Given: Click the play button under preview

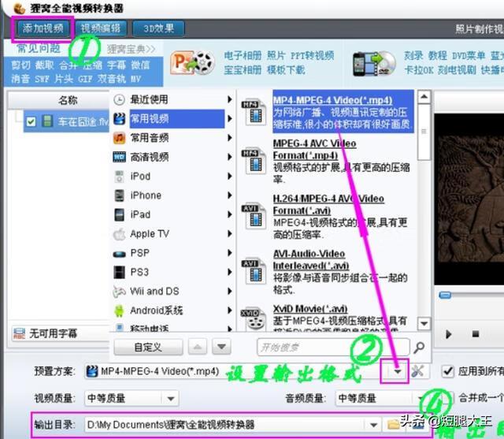Looking at the screenshot, I should (x=449, y=334).
